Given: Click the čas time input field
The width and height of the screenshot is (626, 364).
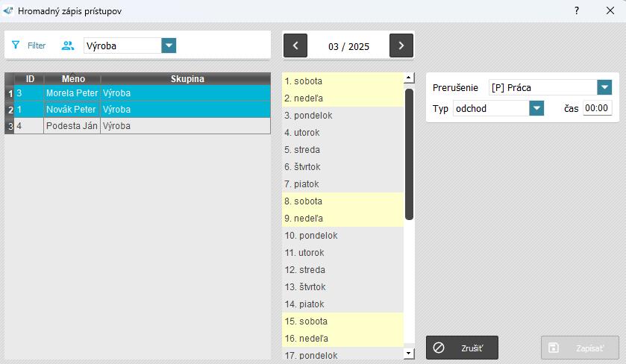Looking at the screenshot, I should pos(597,108).
